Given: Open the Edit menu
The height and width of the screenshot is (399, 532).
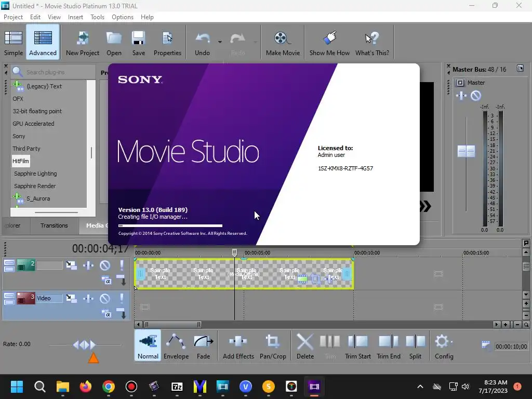Looking at the screenshot, I should pyautogui.click(x=35, y=17).
